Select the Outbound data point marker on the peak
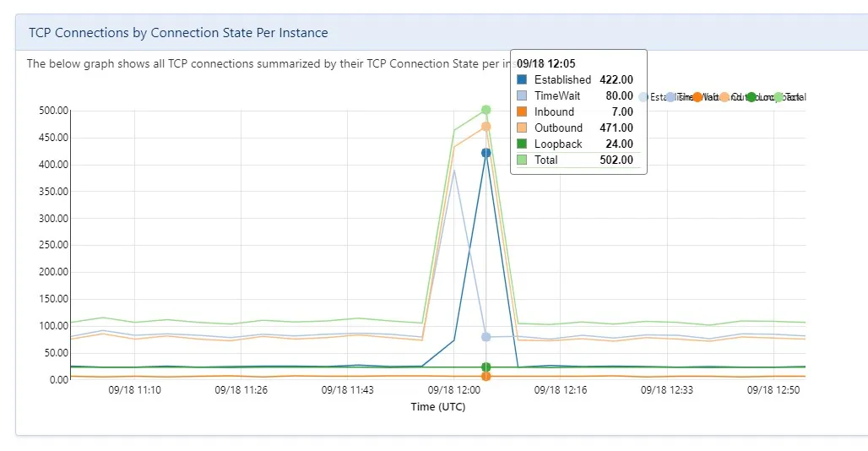 coord(486,127)
